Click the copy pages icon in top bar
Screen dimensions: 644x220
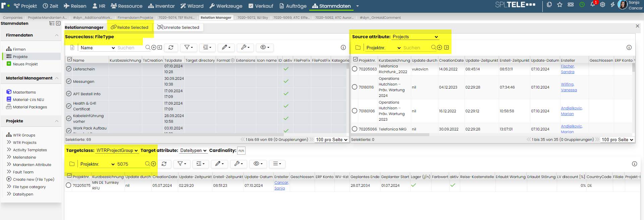(x=549, y=5)
